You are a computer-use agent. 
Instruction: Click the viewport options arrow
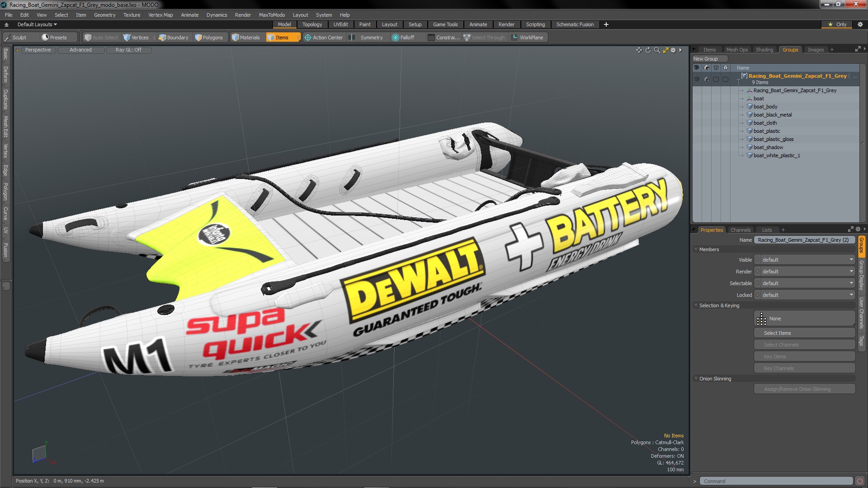pyautogui.click(x=680, y=50)
